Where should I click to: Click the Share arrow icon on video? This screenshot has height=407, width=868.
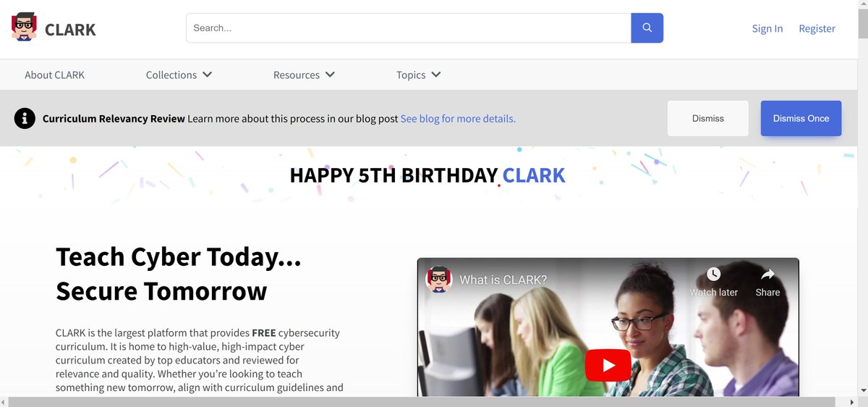pos(767,274)
